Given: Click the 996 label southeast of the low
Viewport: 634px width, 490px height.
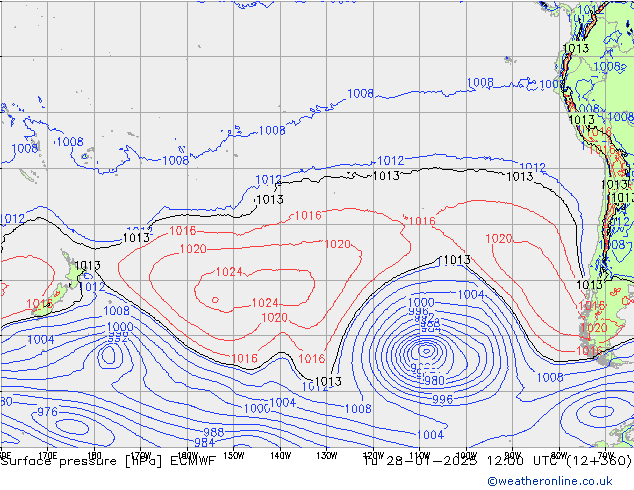Looking at the screenshot, I should [x=442, y=399].
